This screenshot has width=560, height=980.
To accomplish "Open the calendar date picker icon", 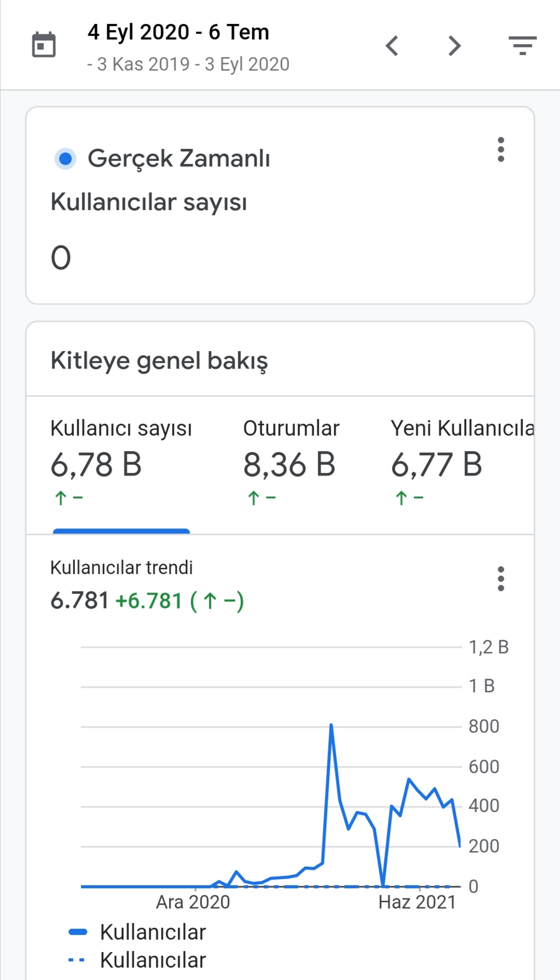I will pyautogui.click(x=44, y=45).
